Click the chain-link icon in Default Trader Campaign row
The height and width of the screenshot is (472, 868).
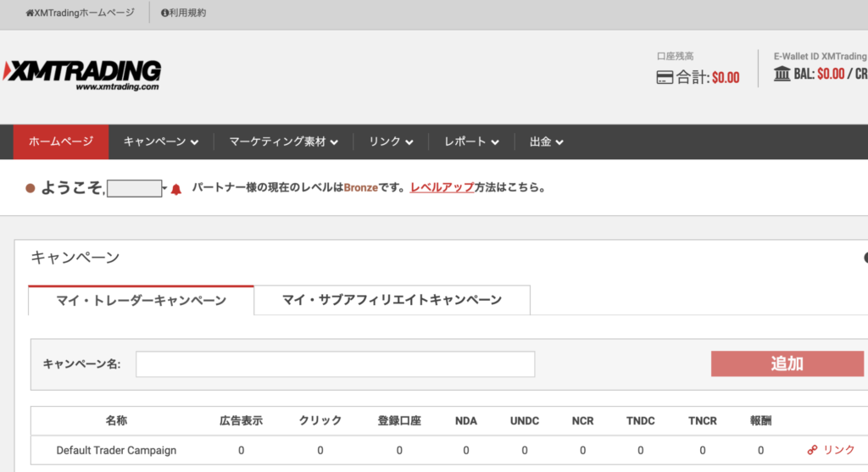coord(812,450)
